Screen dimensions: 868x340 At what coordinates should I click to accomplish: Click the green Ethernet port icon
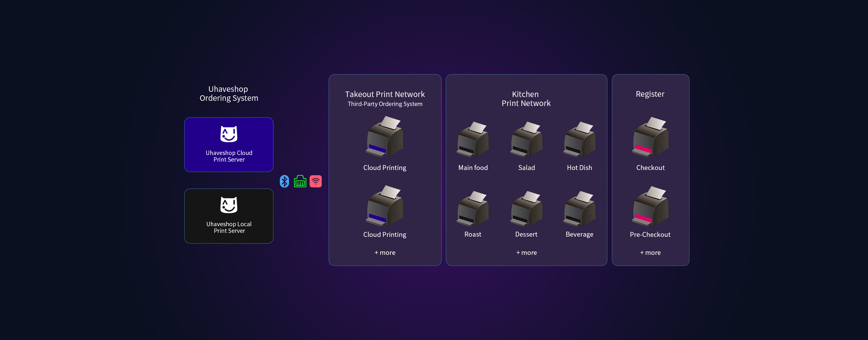(300, 182)
